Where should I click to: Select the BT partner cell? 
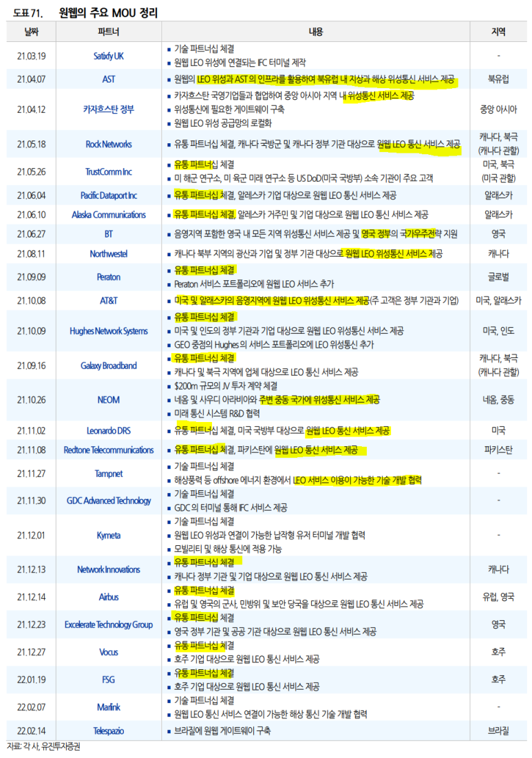[109, 234]
